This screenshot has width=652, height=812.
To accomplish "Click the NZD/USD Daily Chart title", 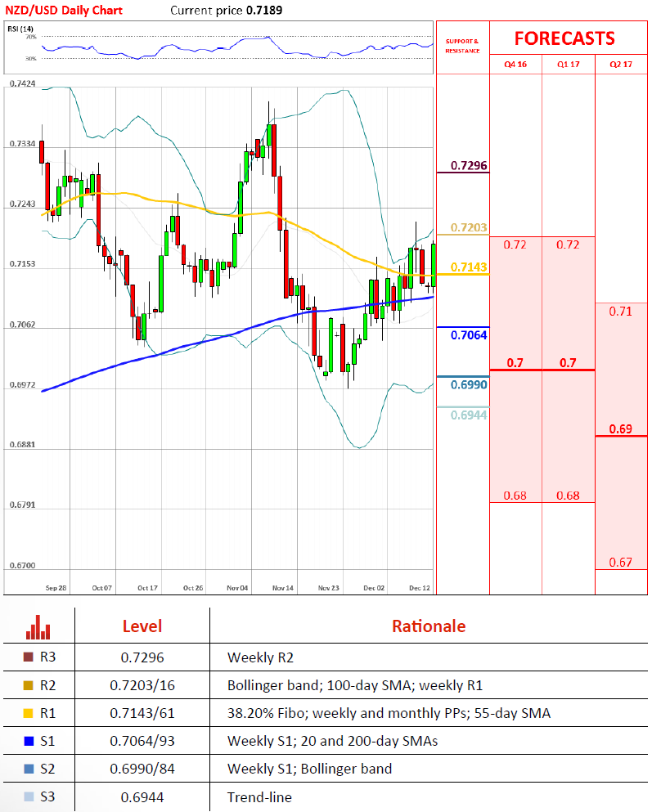I will (64, 11).
